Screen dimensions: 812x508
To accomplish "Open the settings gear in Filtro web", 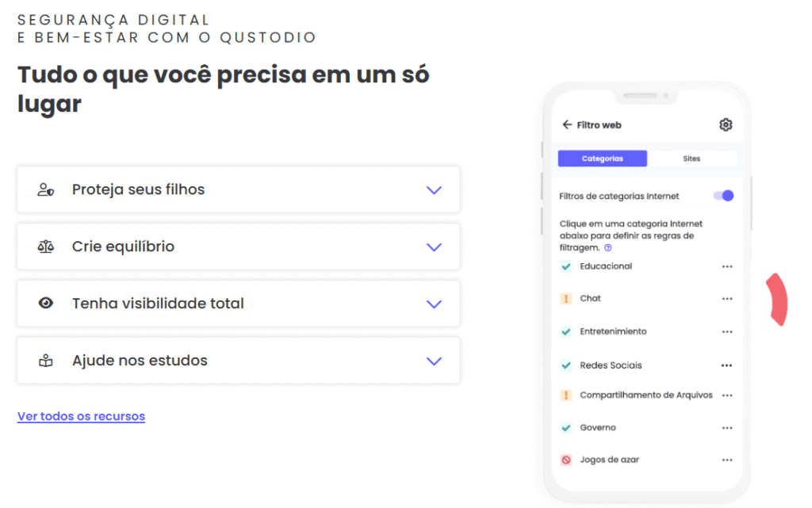I will (x=726, y=125).
